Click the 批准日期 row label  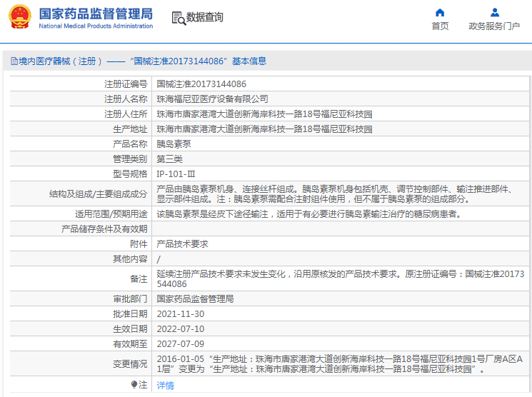[130, 314]
